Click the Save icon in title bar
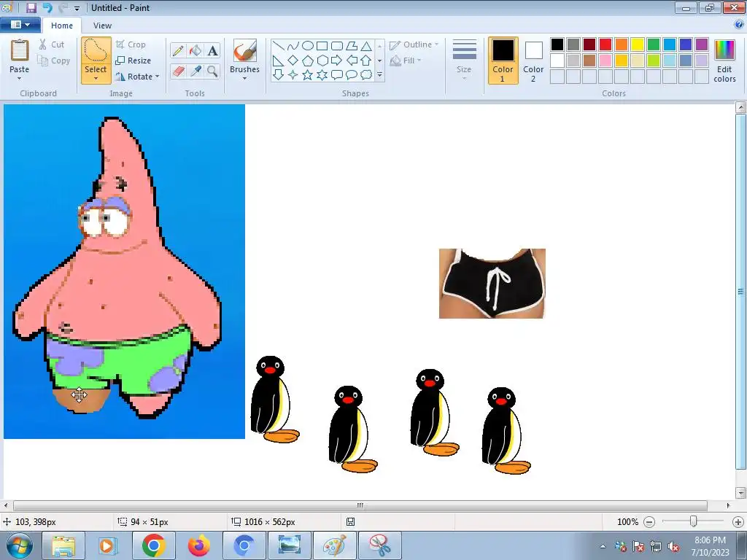Screen dimensions: 747x560 pyautogui.click(x=31, y=7)
